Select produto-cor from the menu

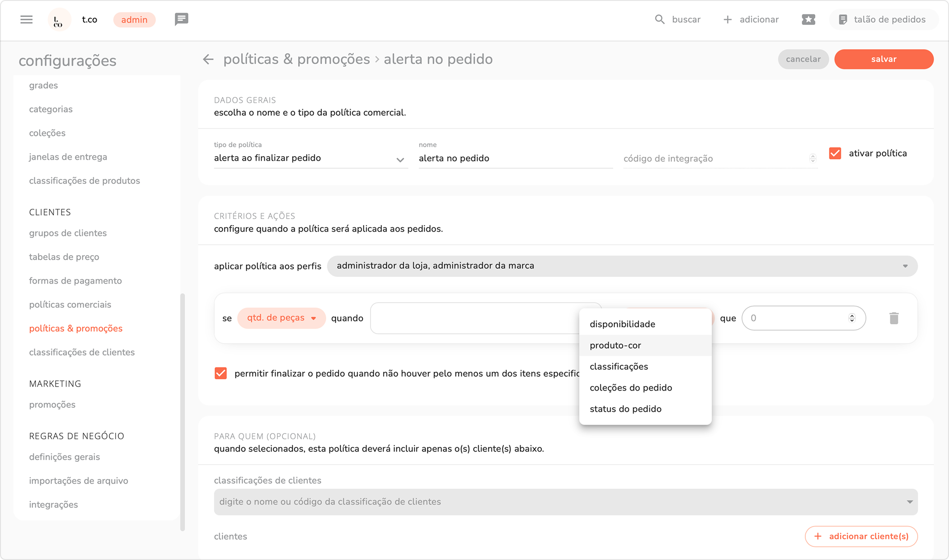coord(615,345)
